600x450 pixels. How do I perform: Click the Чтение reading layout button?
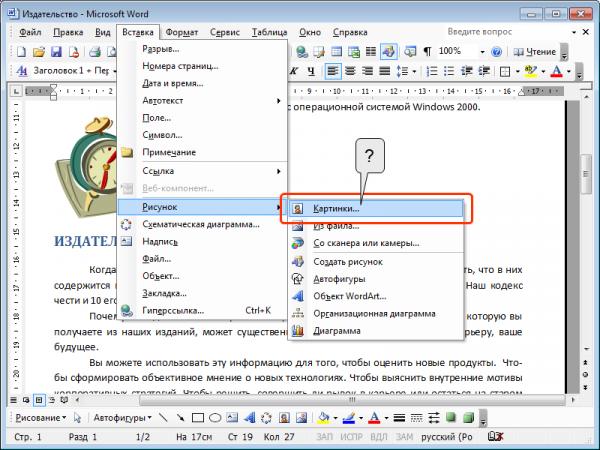[535, 52]
